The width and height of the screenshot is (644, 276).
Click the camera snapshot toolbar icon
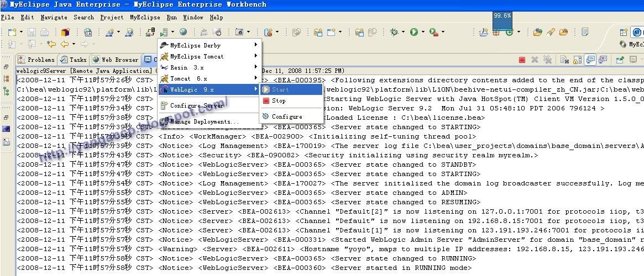click(x=239, y=32)
